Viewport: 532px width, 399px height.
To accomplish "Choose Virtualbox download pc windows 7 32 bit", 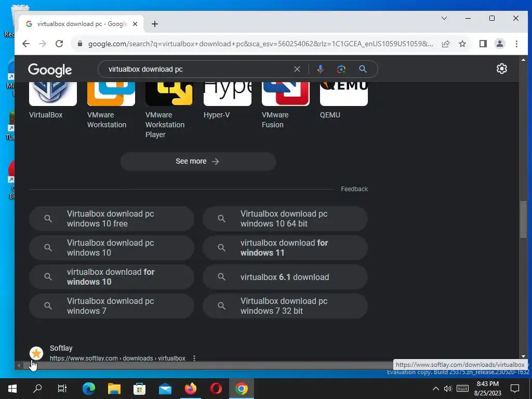I will pos(285,306).
